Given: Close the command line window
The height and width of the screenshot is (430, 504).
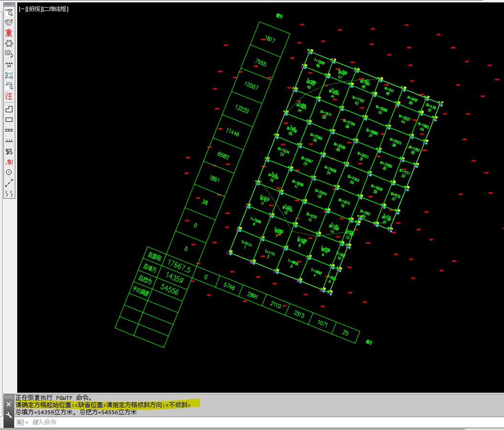Looking at the screenshot, I should pos(9,404).
